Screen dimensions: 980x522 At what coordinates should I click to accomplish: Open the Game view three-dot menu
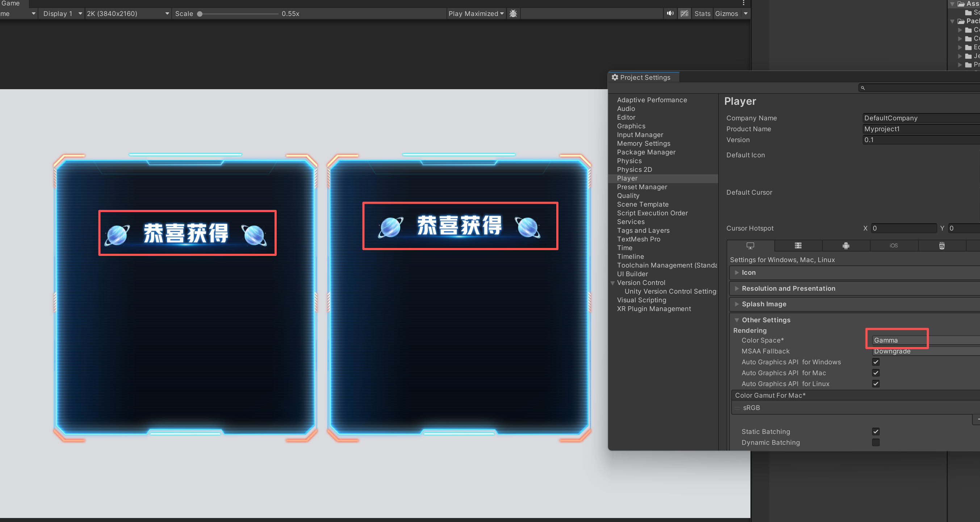pyautogui.click(x=744, y=3)
